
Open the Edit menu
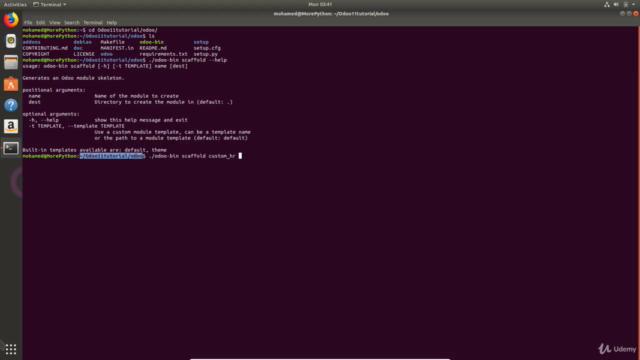coord(41,23)
